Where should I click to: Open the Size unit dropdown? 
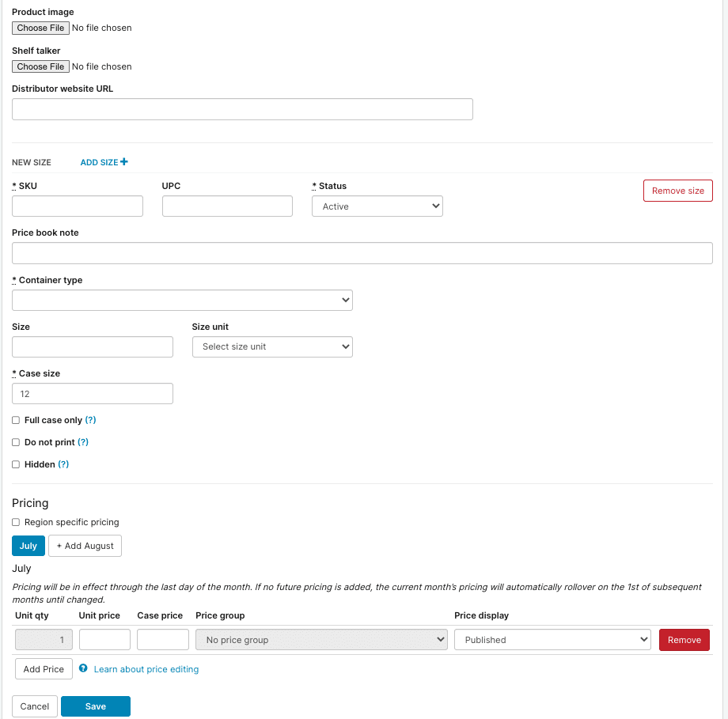(272, 346)
